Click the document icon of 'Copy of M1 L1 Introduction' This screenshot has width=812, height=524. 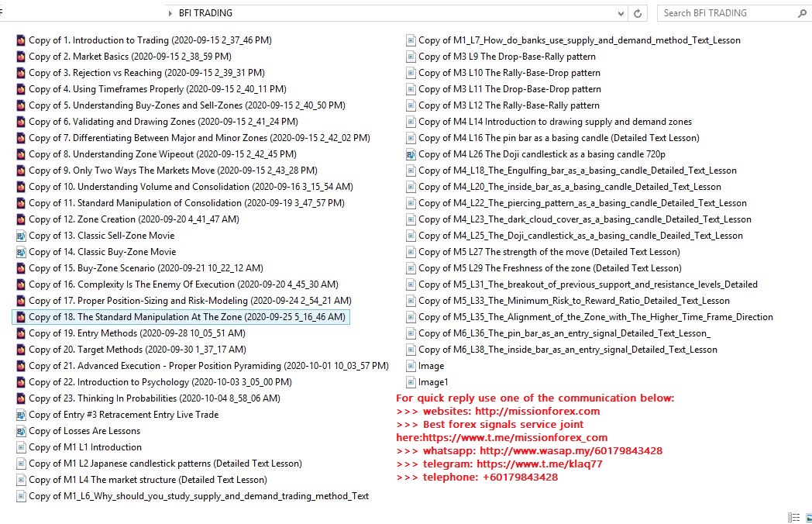(x=21, y=447)
